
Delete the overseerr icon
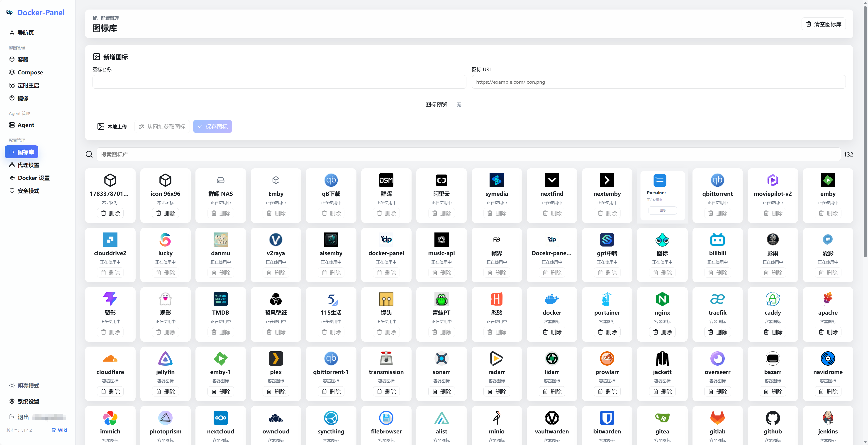point(717,391)
